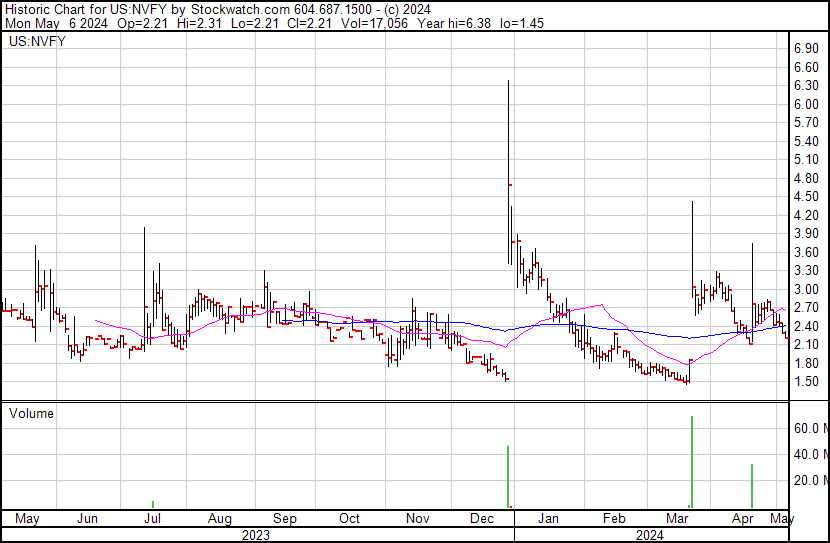Select the Aug month label on the time axis
The height and width of the screenshot is (543, 830).
[x=220, y=519]
